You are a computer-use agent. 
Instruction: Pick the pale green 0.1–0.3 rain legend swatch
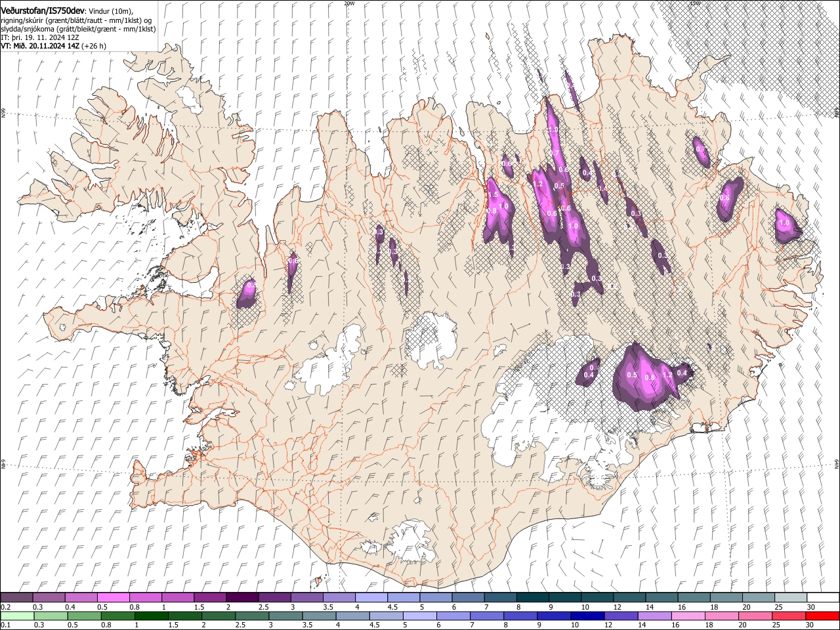[19, 616]
